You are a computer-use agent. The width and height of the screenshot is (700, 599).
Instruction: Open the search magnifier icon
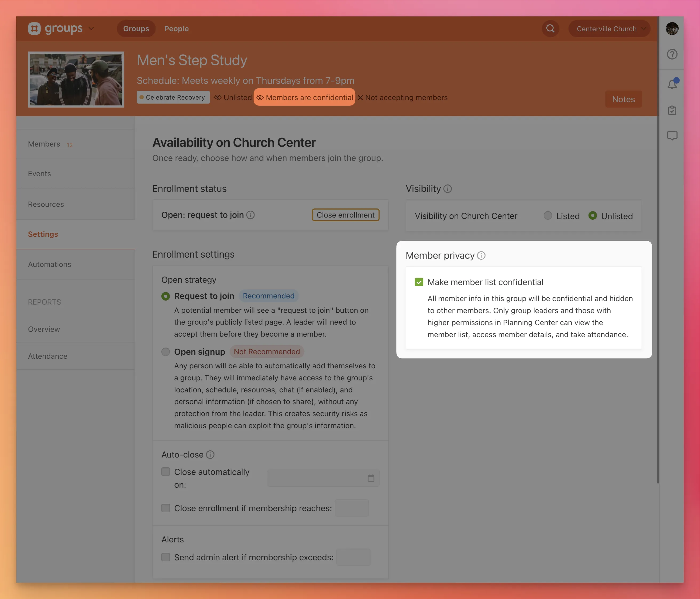[x=550, y=29]
